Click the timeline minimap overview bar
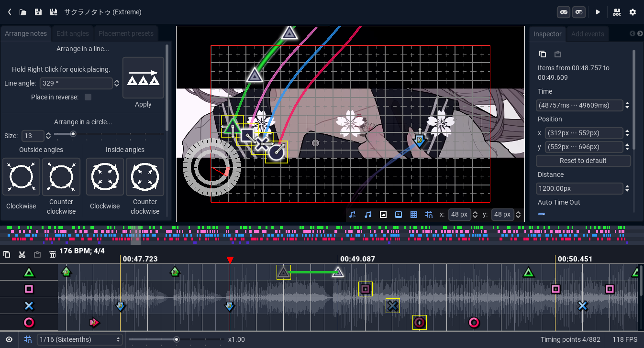The height and width of the screenshot is (348, 644). pos(322,235)
